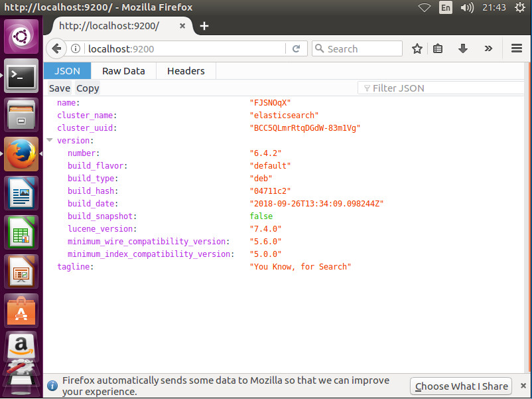Collapse the version node triangle
This screenshot has height=399, width=532.
[x=50, y=140]
